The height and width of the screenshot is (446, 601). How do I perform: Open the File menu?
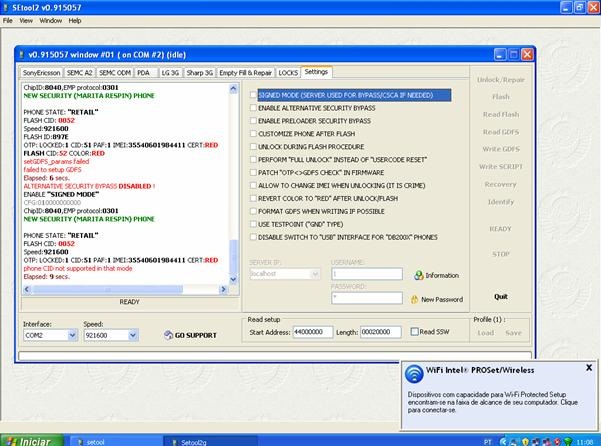(8, 21)
